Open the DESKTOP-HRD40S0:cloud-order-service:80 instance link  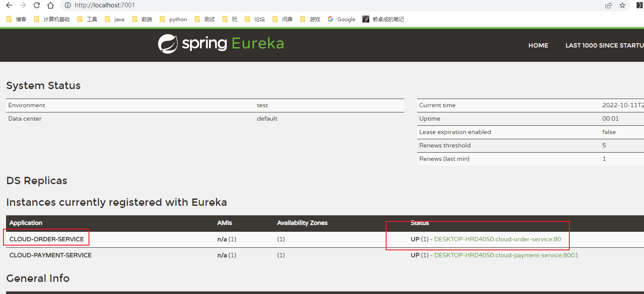point(498,239)
